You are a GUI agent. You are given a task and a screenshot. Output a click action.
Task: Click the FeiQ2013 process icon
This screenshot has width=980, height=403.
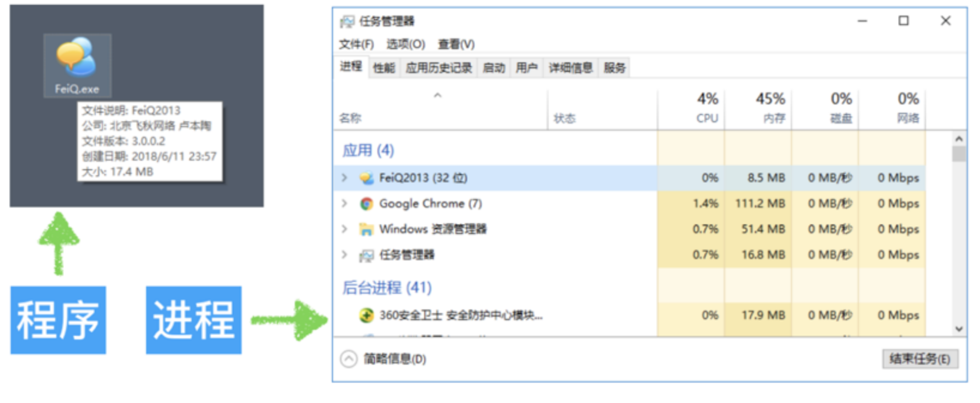point(366,178)
